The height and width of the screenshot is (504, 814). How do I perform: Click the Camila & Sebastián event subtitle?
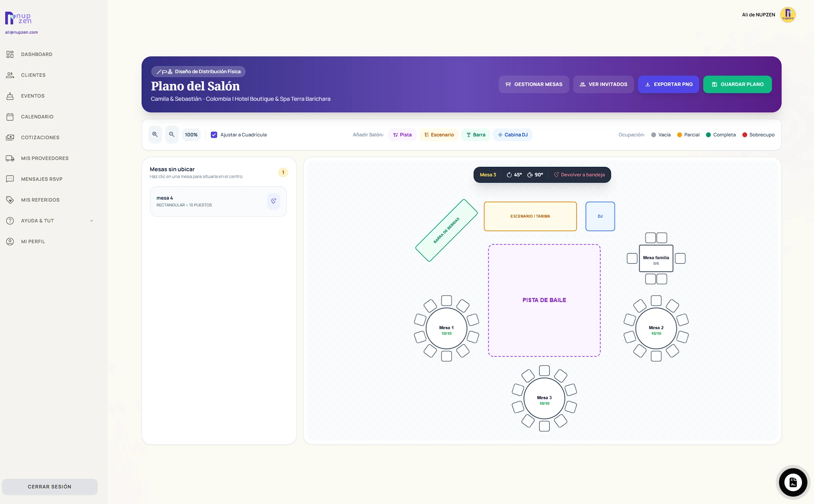tap(240, 99)
